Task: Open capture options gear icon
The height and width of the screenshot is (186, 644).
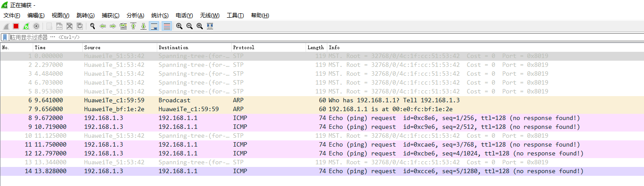Action: tap(36, 26)
